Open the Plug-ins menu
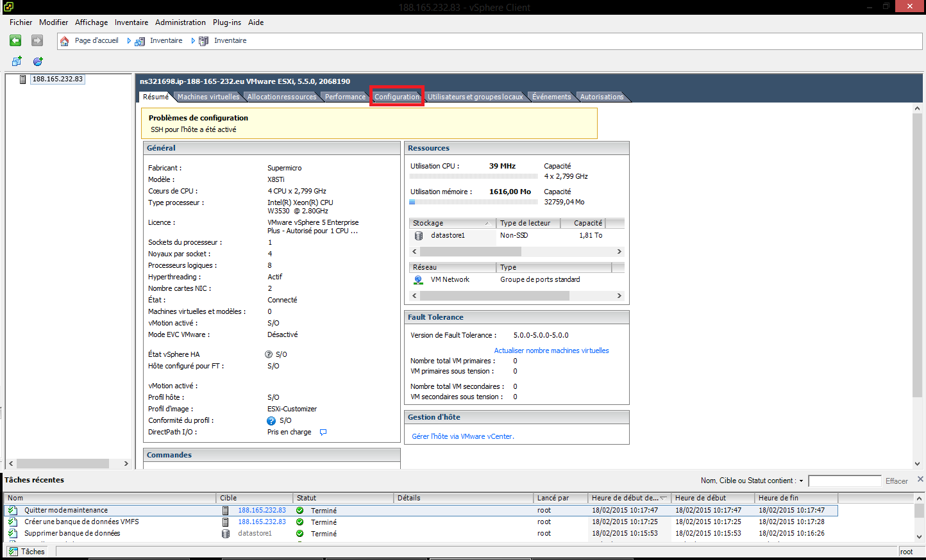The image size is (926, 560). coord(227,22)
